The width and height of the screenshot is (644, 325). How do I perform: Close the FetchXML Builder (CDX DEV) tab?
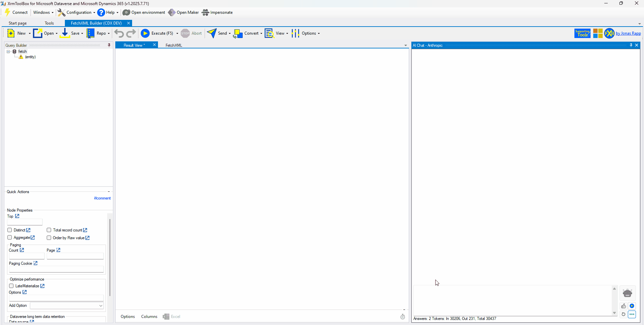pos(128,23)
